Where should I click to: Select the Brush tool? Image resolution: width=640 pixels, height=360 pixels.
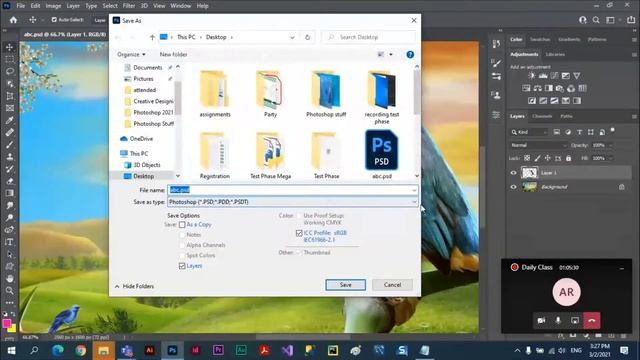[9, 145]
